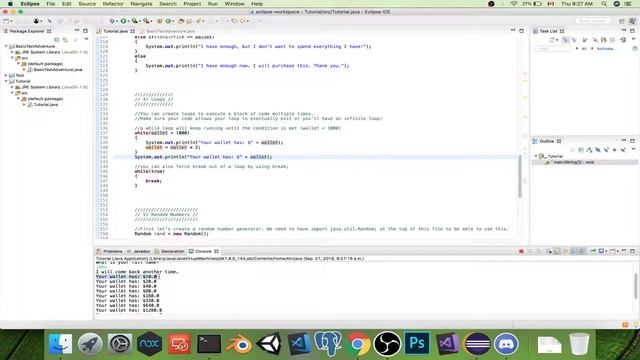Terminate the program with red stop button

(x=521, y=251)
